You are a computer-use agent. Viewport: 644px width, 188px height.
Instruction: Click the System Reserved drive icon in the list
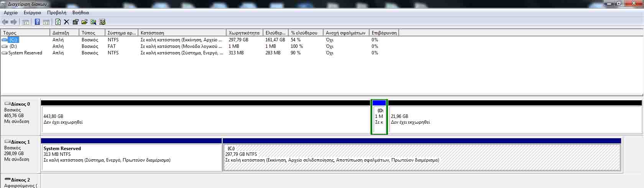click(5, 53)
